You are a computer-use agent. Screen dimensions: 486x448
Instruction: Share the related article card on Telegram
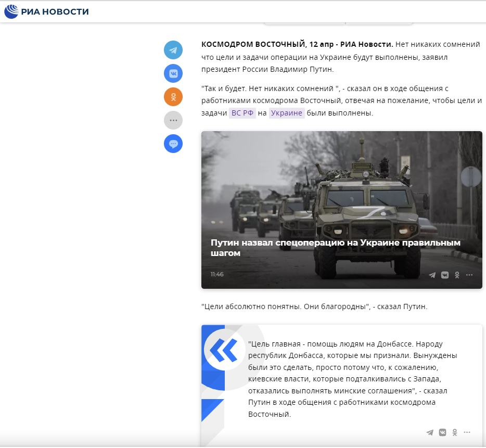[432, 275]
